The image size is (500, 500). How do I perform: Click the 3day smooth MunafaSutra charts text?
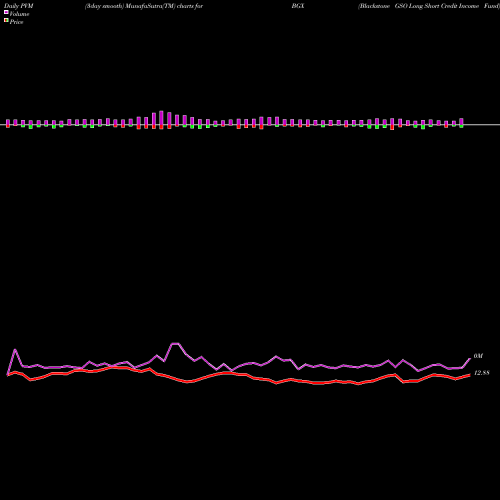tap(144, 6)
